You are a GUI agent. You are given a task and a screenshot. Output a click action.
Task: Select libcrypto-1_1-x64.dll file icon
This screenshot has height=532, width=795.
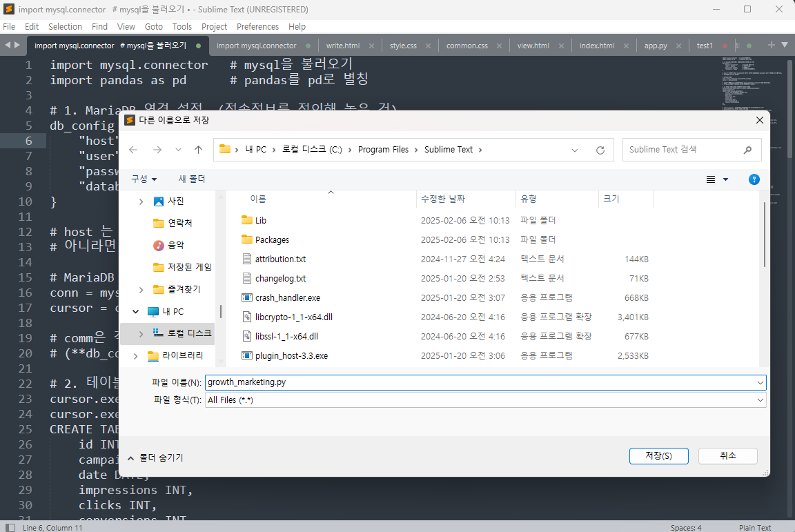247,317
